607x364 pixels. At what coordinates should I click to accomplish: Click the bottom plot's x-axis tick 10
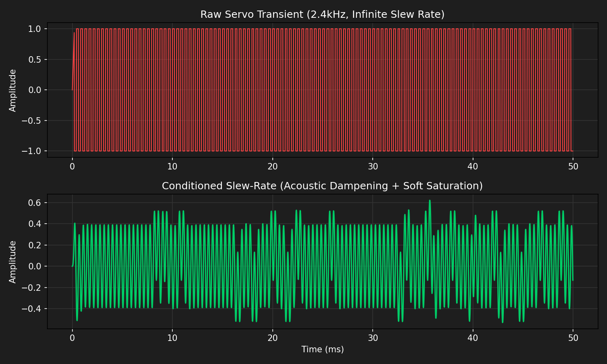click(x=172, y=338)
